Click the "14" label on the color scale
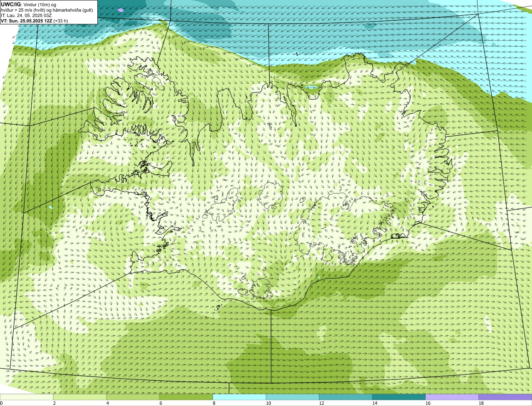This screenshot has height=406, width=532. [x=375, y=403]
